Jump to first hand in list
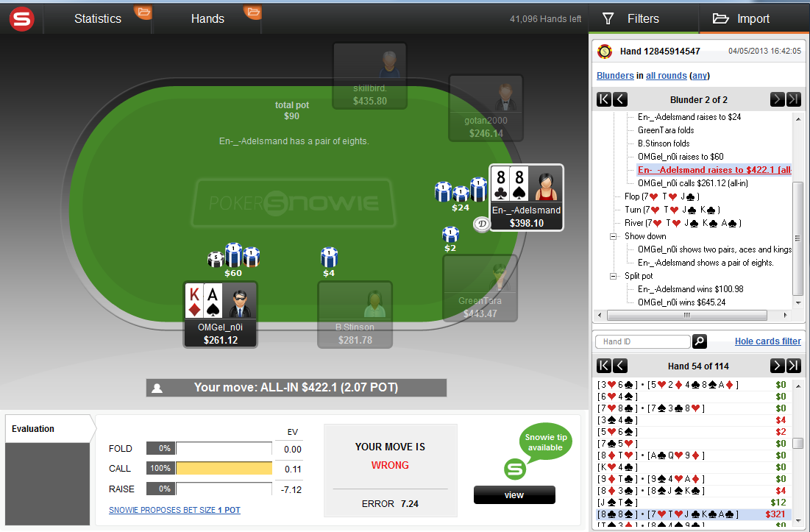 point(604,366)
